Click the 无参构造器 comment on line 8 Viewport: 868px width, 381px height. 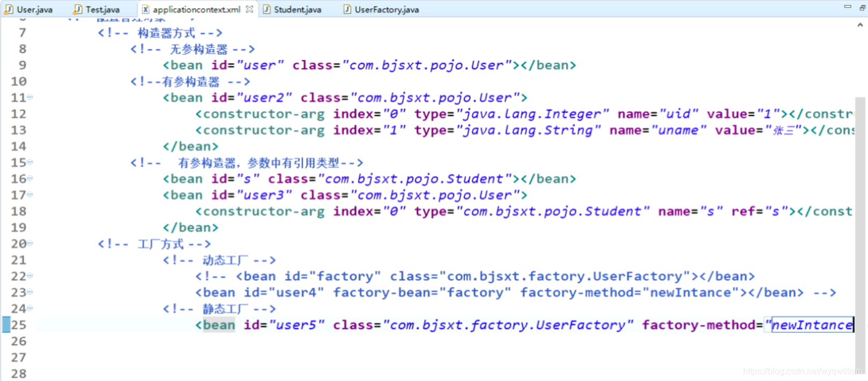click(192, 49)
